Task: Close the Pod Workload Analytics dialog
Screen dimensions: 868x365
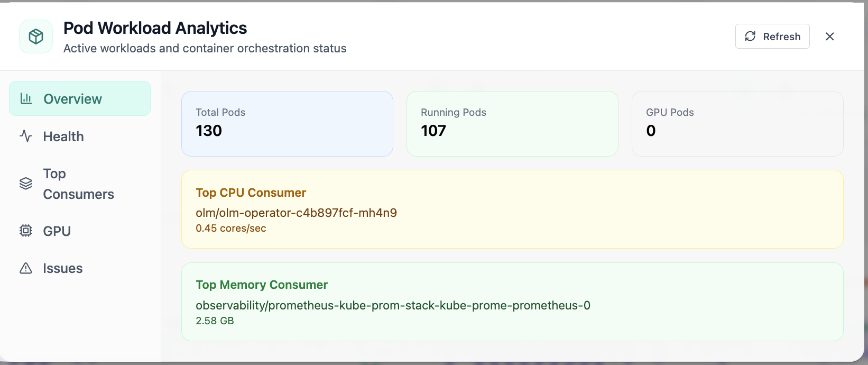Action: (x=830, y=36)
